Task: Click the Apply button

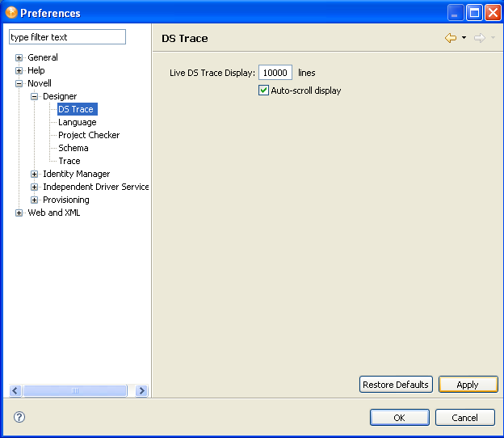Action: [468, 385]
